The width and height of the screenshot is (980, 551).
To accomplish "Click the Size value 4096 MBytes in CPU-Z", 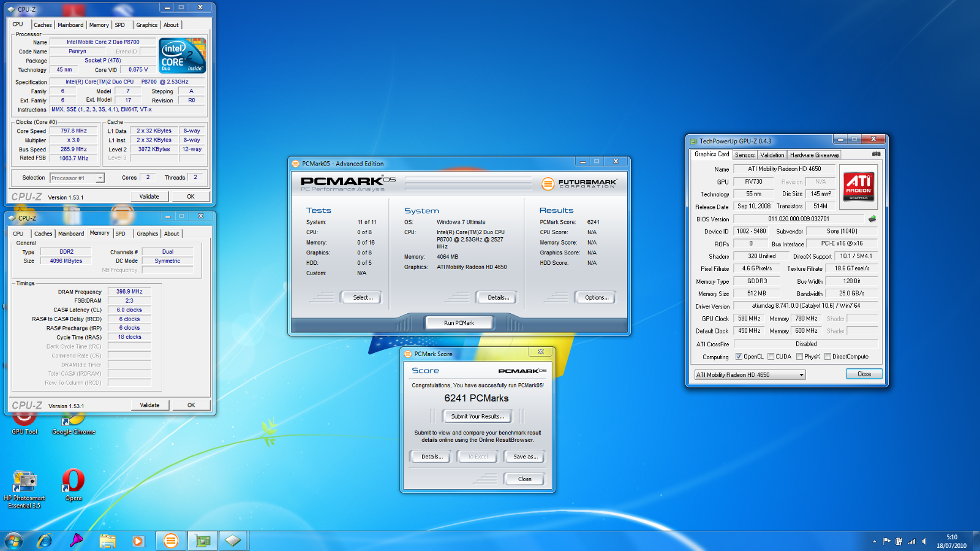I will click(x=66, y=261).
